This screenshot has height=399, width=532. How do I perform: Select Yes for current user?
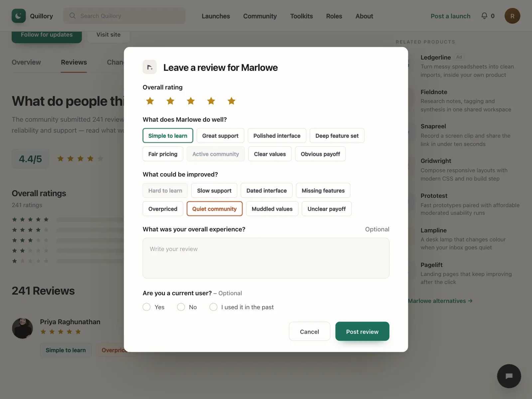click(x=147, y=307)
